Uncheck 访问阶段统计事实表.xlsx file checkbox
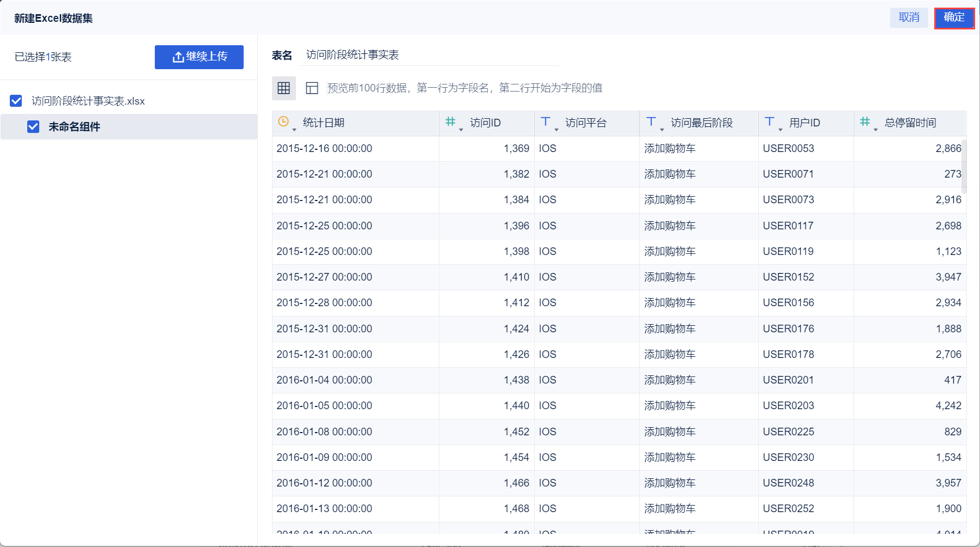The width and height of the screenshot is (980, 547). 16,101
